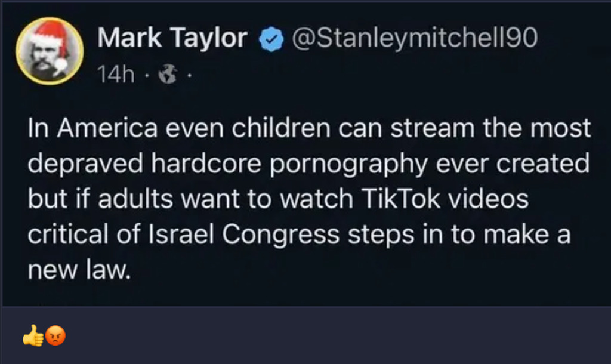Click the Mark Taylor display name

pos(172,39)
